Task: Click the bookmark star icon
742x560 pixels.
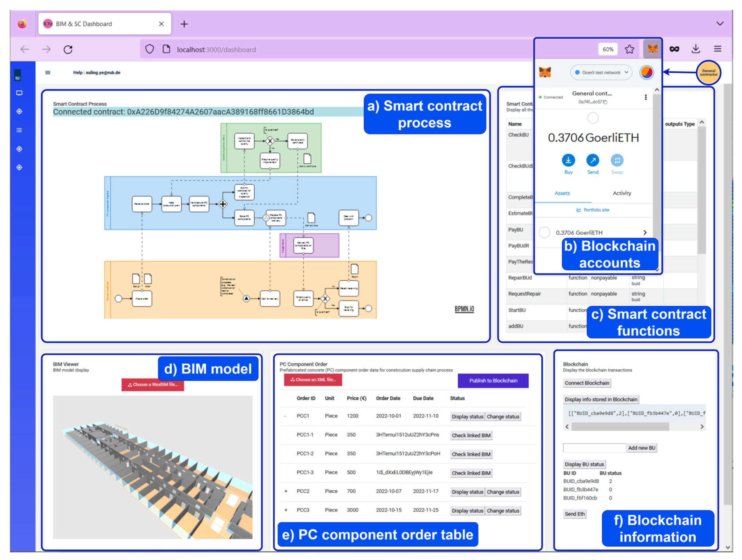Action: [629, 49]
